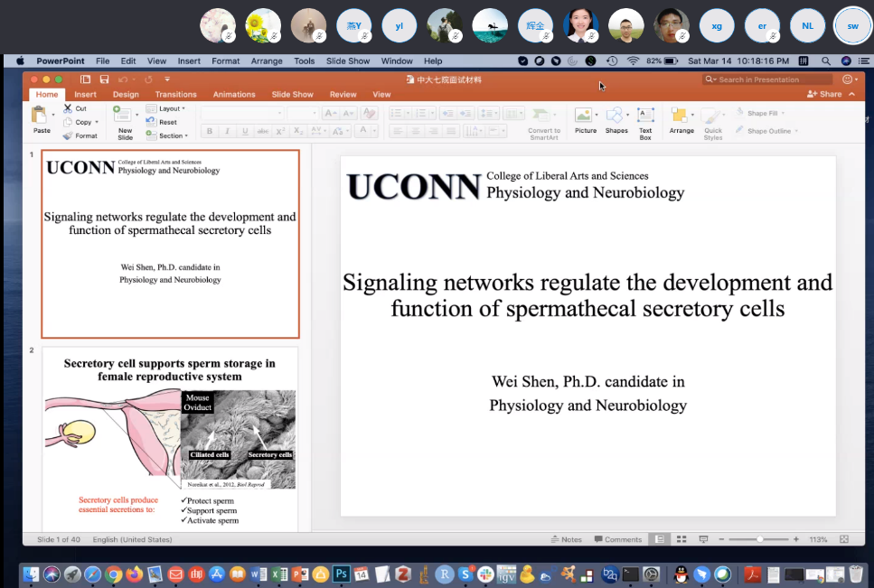Click the subscript icon
This screenshot has width=874, height=588.
point(298,131)
